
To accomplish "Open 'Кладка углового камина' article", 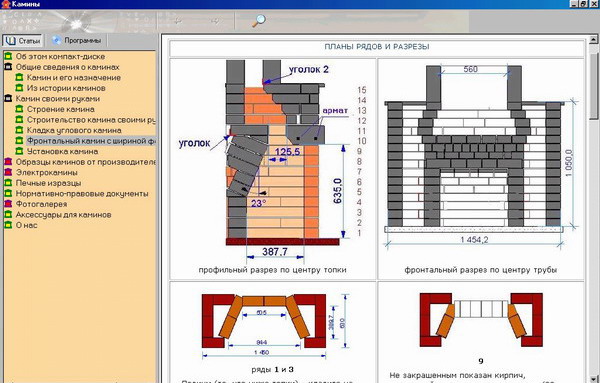I will click(x=74, y=130).
